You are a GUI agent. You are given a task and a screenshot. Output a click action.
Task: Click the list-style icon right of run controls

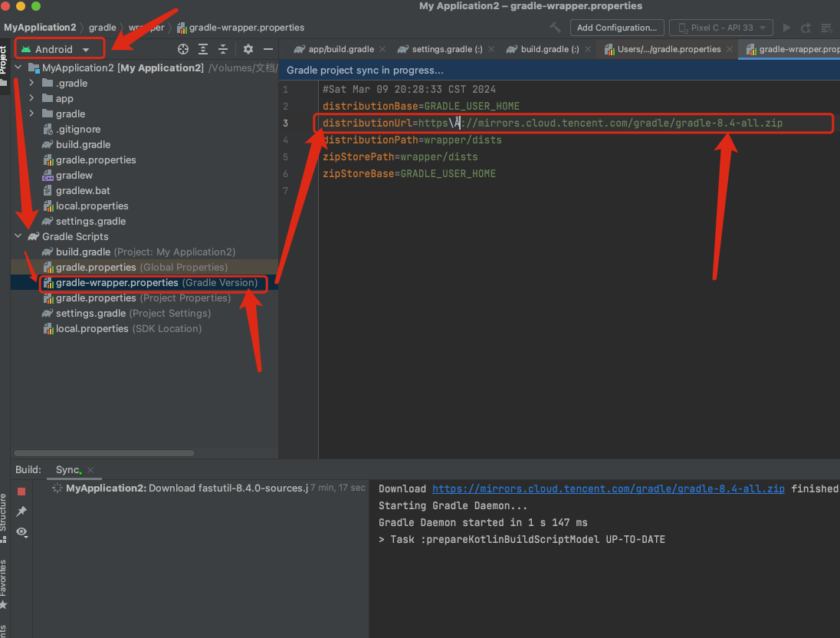(827, 28)
